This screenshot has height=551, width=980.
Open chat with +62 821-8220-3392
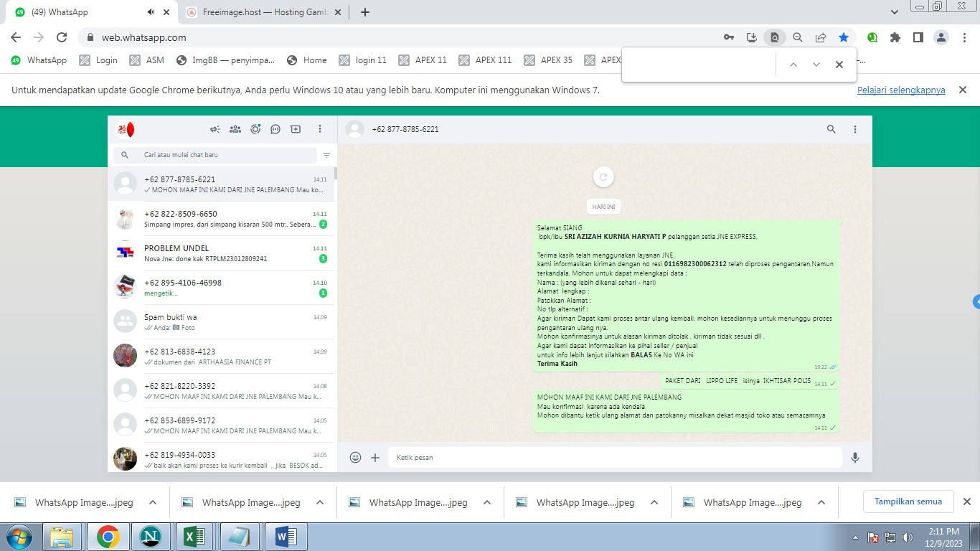[x=222, y=391]
